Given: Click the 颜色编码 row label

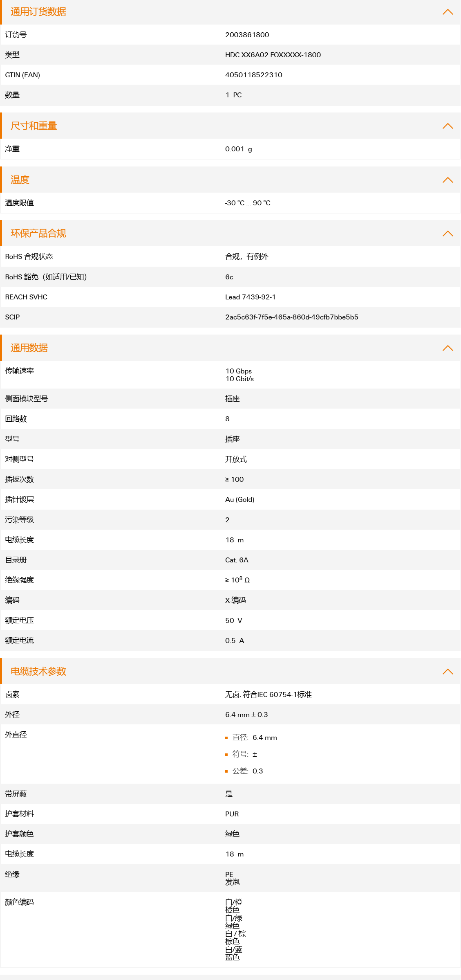Looking at the screenshot, I should coord(20,902).
